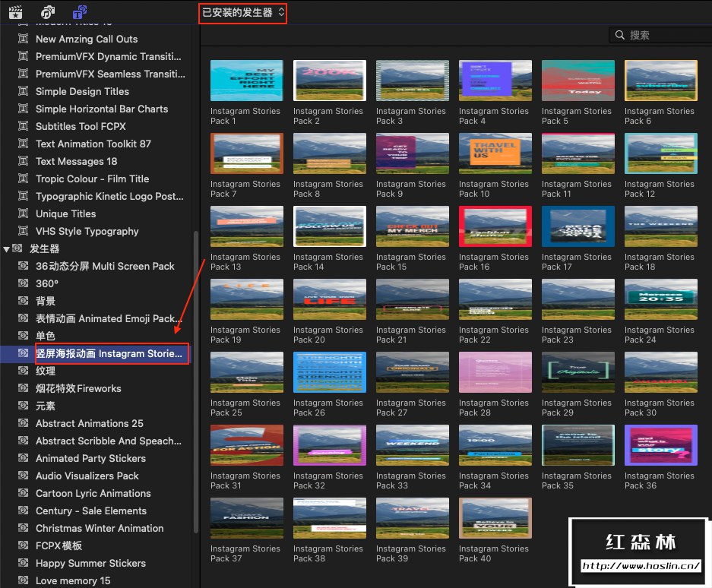Click the icon beside Animated Party Stickers
712x588 pixels.
click(23, 458)
